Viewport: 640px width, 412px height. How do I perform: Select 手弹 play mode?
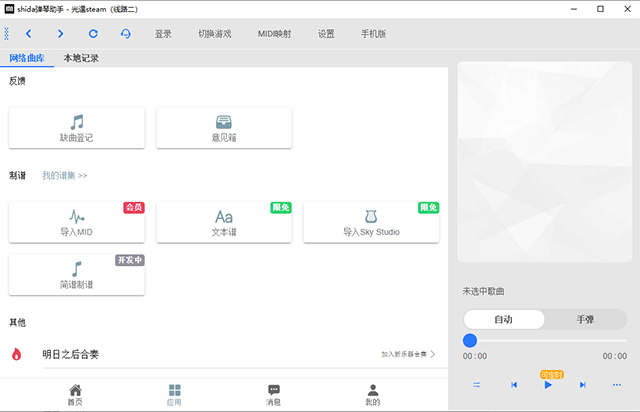coord(585,319)
